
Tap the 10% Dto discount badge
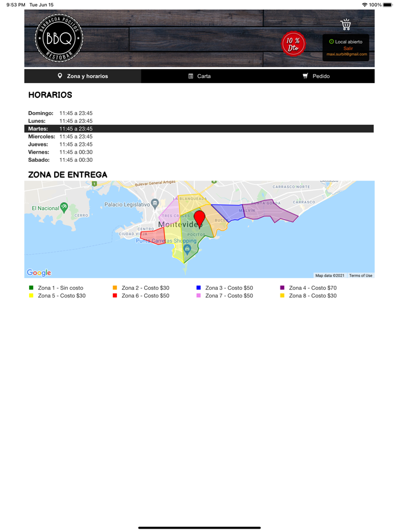tap(293, 44)
